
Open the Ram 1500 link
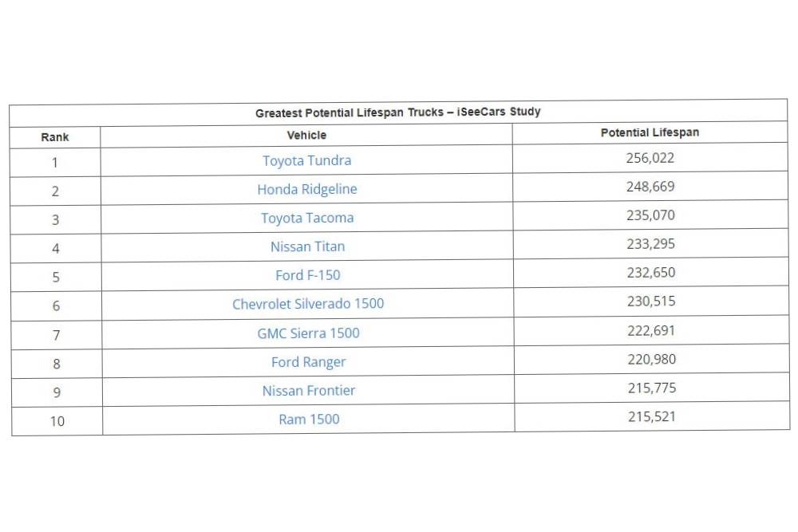click(x=309, y=420)
